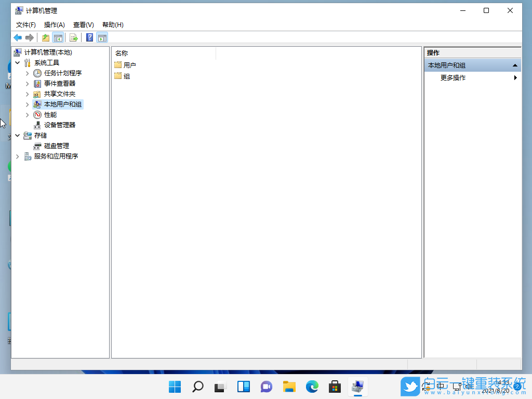Viewport: 532px width, 399px height.
Task: Open Twitter from the system tray
Action: [x=410, y=387]
